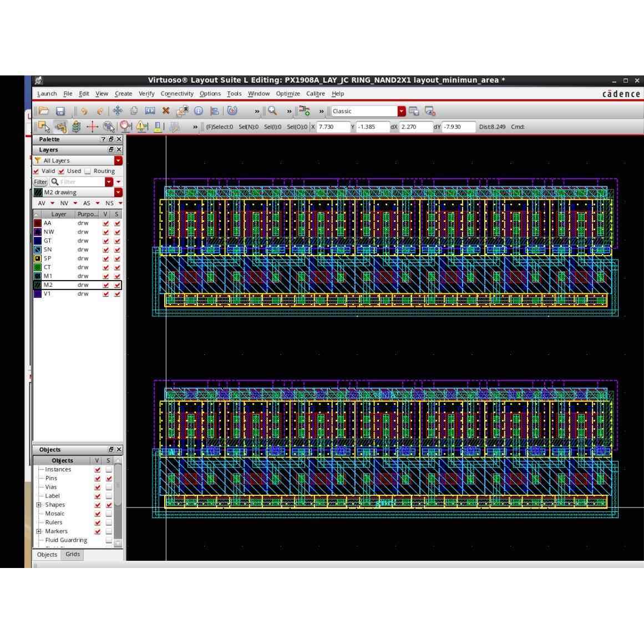
Task: Click the Open folder toolbar icon
Action: (44, 111)
